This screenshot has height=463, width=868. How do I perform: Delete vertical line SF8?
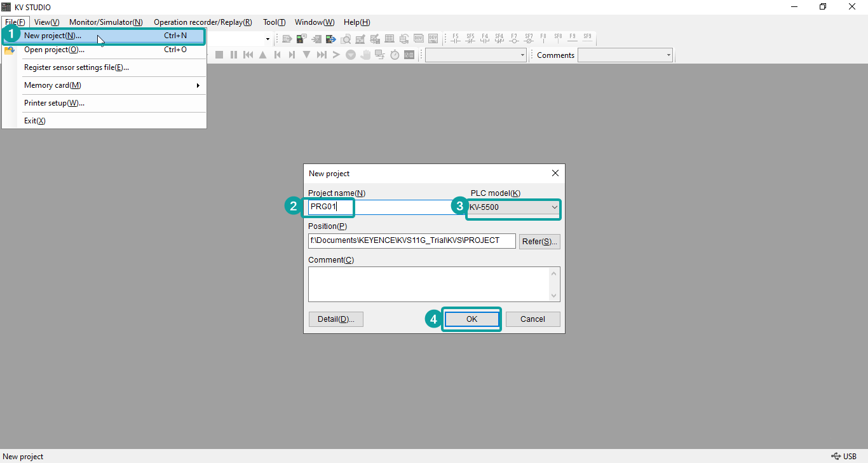[558, 38]
